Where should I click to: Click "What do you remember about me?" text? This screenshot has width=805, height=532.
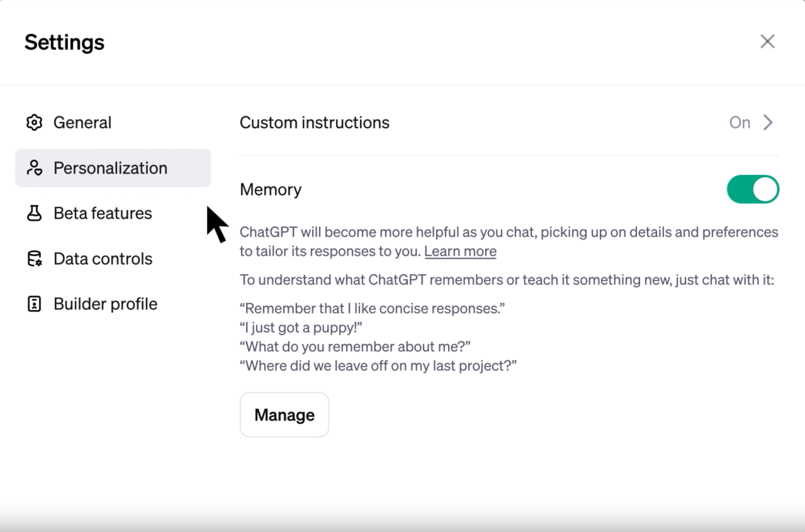pos(355,347)
